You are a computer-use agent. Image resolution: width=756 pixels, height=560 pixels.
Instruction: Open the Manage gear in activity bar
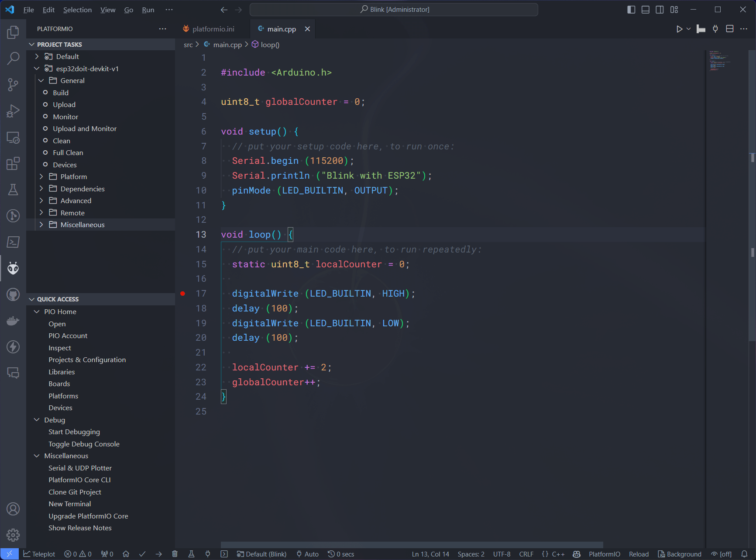click(13, 535)
